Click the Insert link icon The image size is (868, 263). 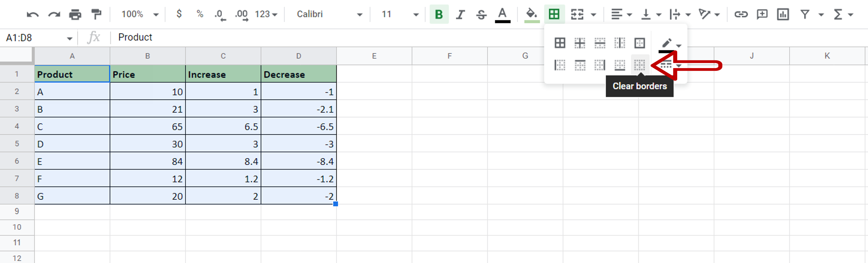(741, 14)
